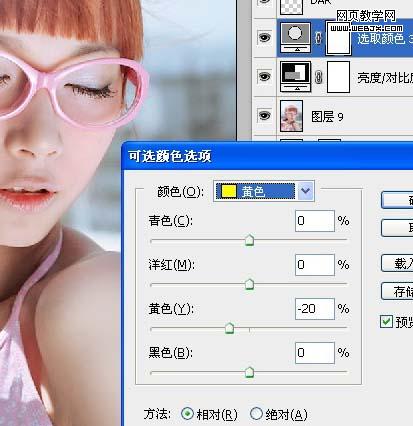
Task: Toggle link icon of 选取颜色 layer mask
Action: coord(318,38)
